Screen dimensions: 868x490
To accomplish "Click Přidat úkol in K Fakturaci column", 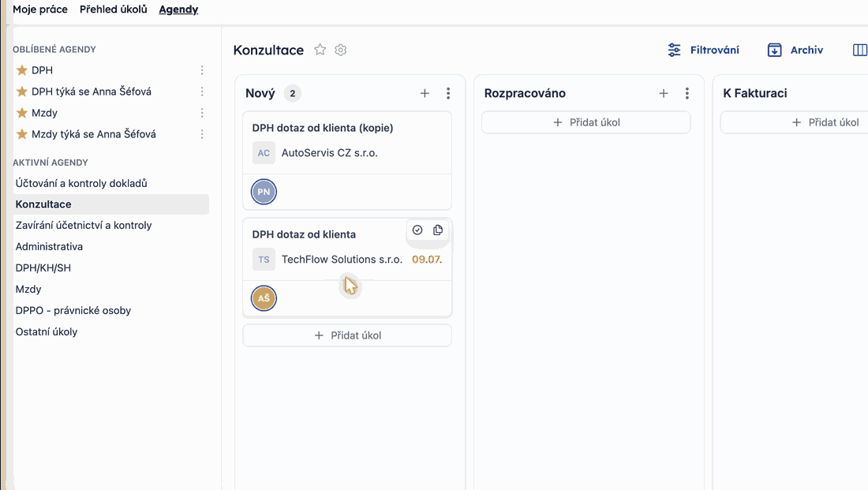I will coord(825,122).
